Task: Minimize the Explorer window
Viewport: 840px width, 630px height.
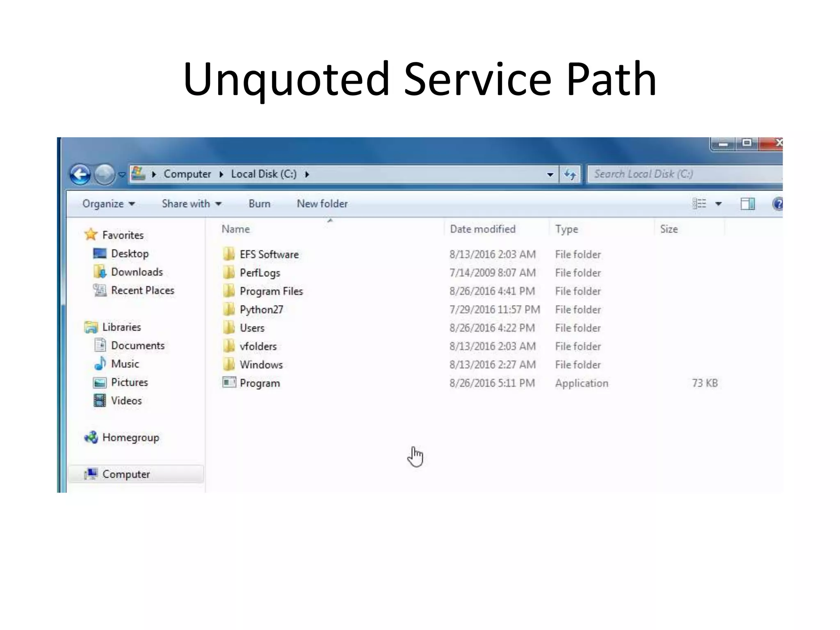Action: (x=724, y=144)
